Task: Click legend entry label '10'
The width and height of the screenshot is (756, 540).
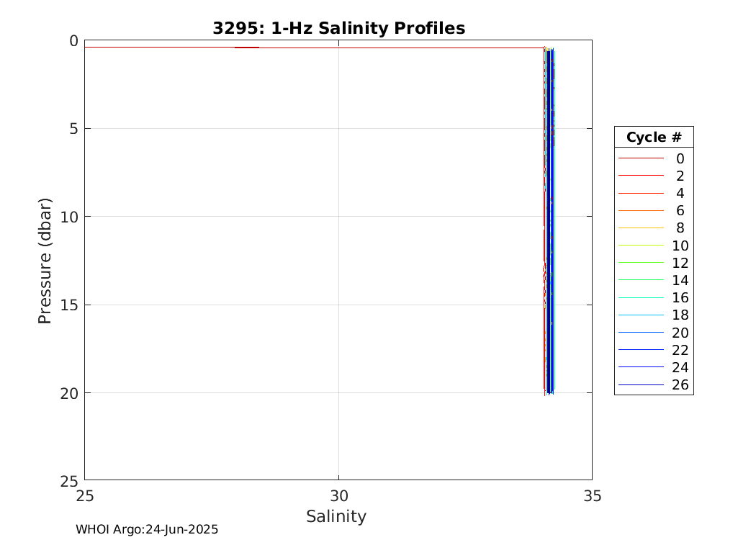Action: (x=680, y=246)
